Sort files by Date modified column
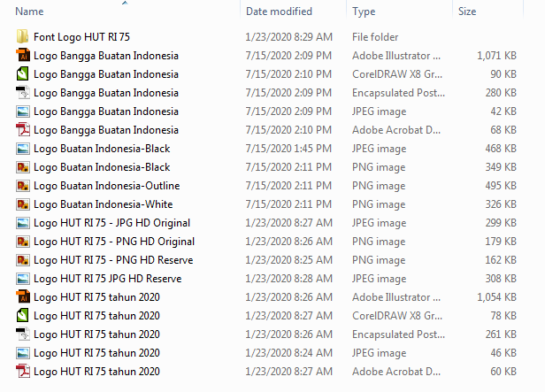 [279, 12]
